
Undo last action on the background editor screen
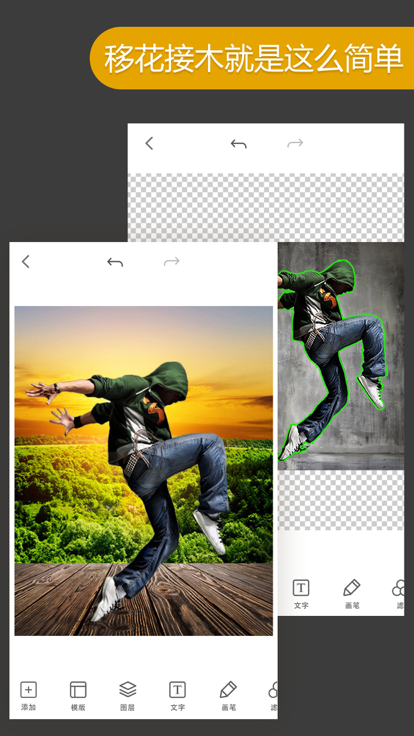pyautogui.click(x=238, y=144)
